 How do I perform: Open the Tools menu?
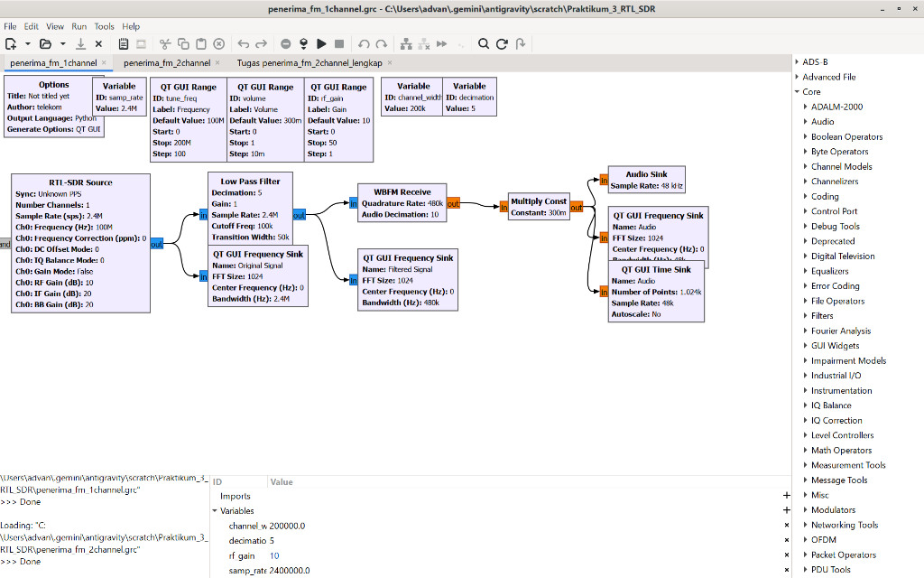pyautogui.click(x=105, y=26)
